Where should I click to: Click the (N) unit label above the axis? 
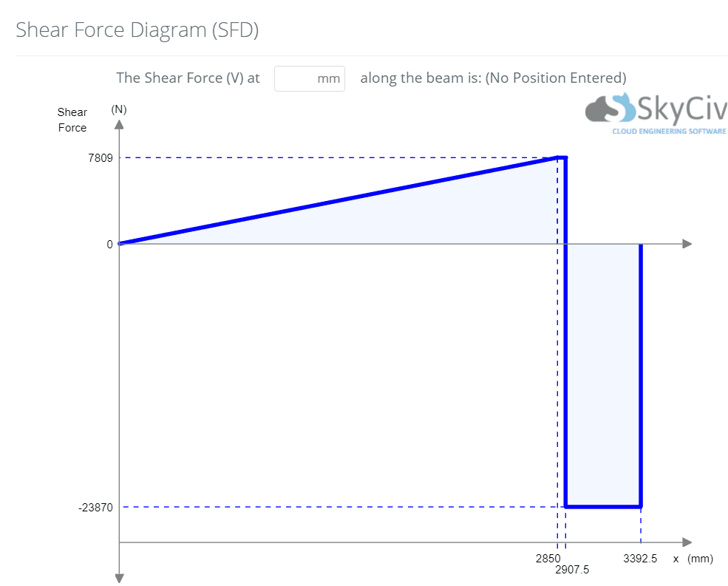118,109
